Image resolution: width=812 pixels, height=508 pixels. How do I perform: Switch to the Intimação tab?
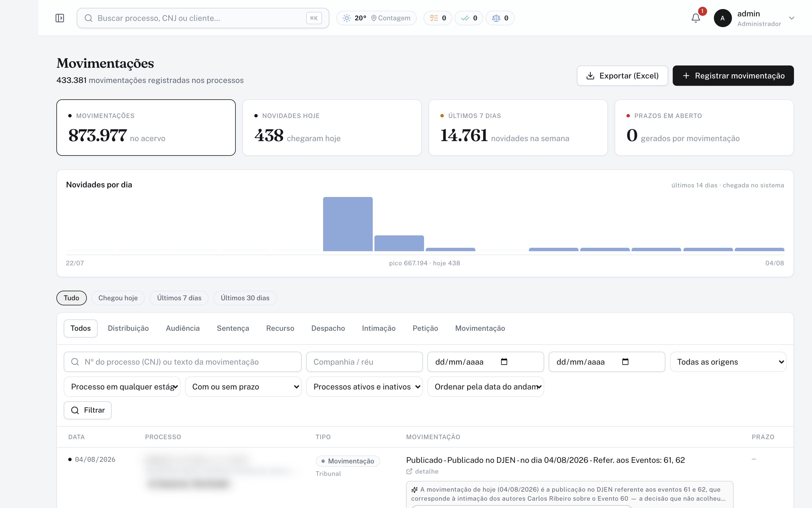coord(379,328)
